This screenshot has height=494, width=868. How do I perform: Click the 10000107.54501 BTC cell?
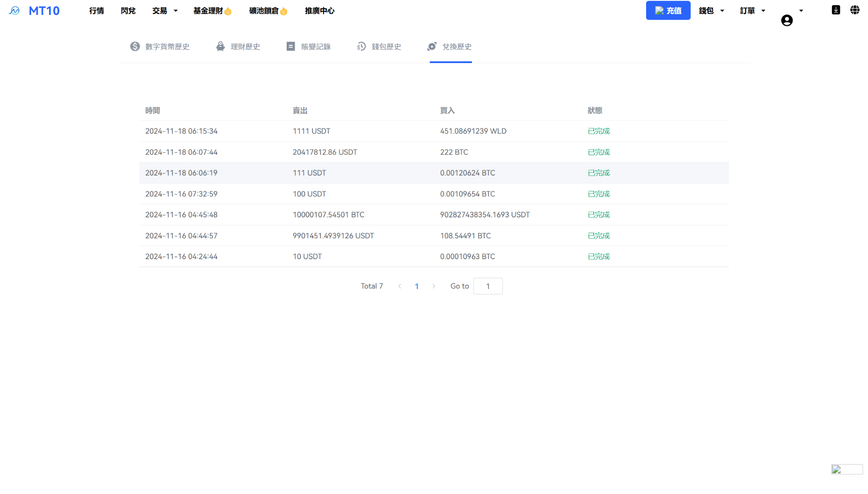328,215
